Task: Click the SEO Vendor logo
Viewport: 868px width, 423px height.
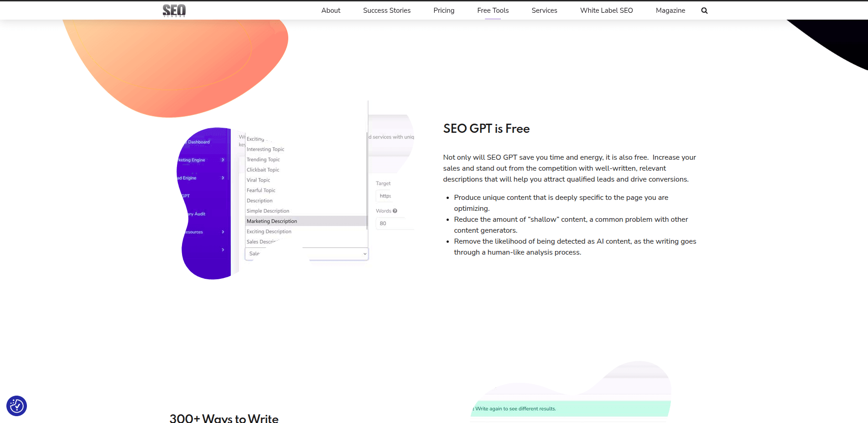Action: tap(174, 10)
